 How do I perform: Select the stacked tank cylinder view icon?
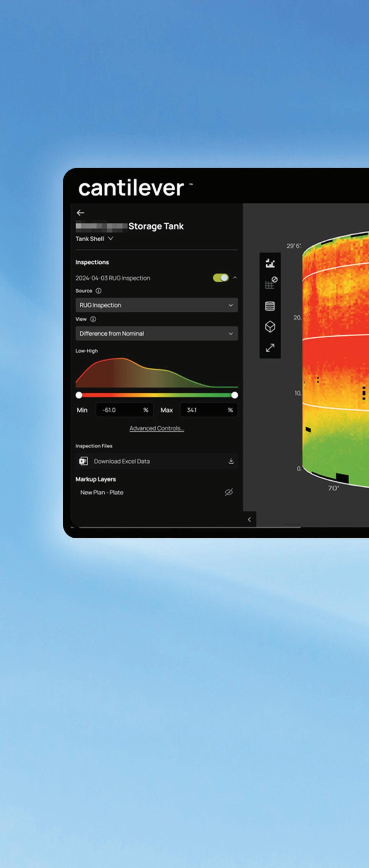coord(270,306)
